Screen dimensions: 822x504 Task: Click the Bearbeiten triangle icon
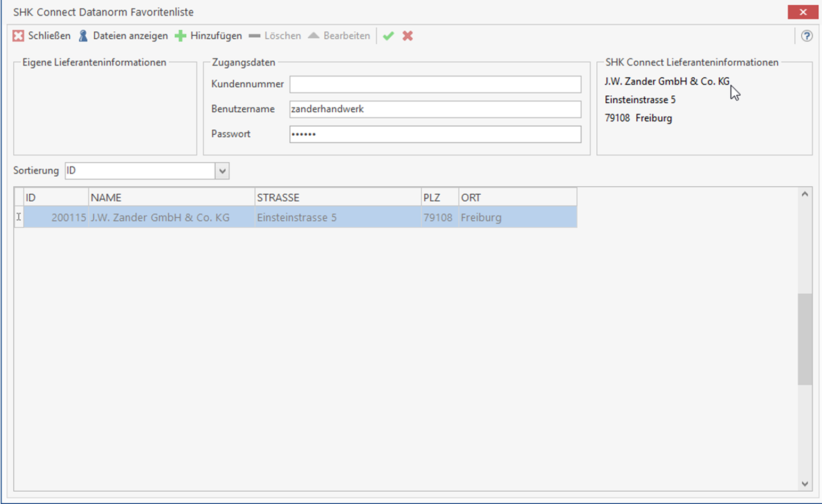[x=314, y=36]
